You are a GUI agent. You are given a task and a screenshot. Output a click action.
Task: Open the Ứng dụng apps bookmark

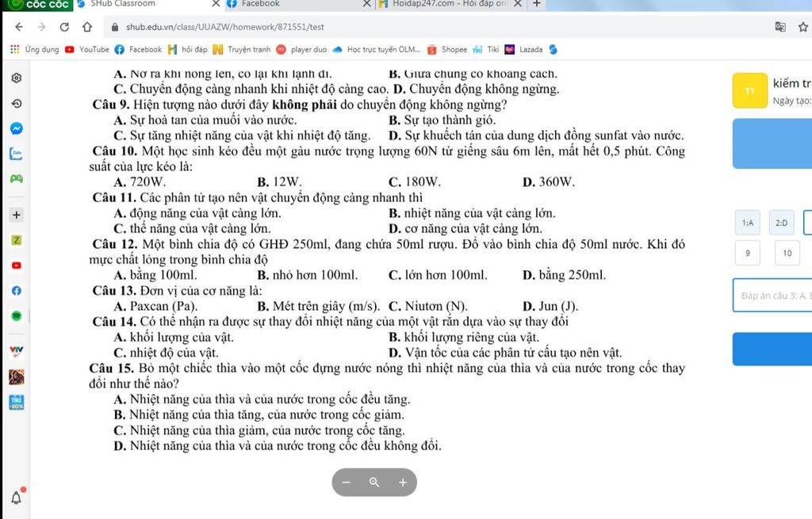click(35, 50)
